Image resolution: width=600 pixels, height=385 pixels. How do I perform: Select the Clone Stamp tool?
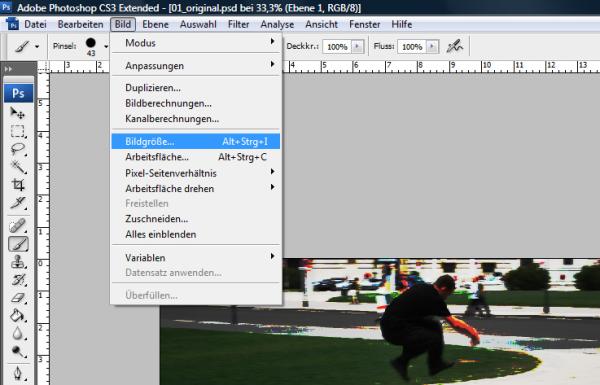click(x=18, y=262)
